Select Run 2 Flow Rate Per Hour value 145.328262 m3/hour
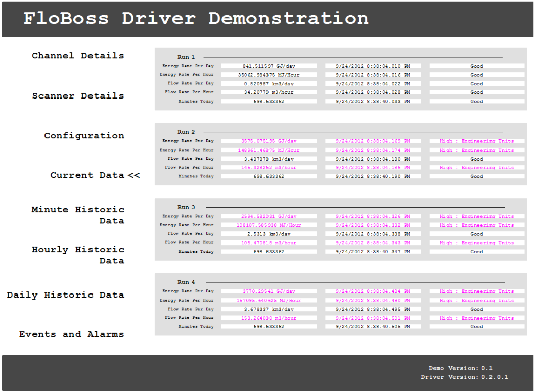The image size is (535, 392). 269,168
